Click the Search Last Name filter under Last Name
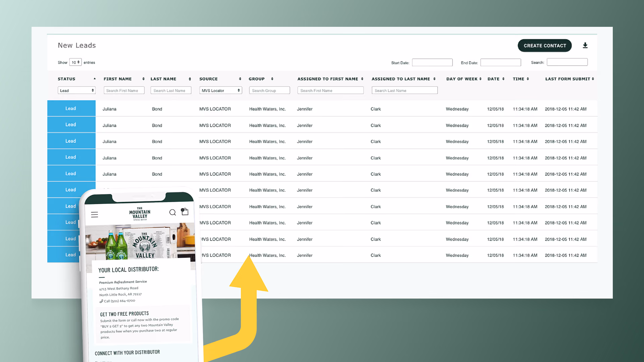This screenshot has width=644, height=362. coord(171,90)
